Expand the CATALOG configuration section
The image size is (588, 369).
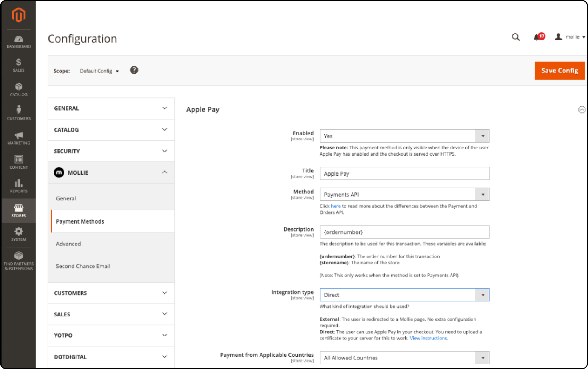click(x=111, y=130)
